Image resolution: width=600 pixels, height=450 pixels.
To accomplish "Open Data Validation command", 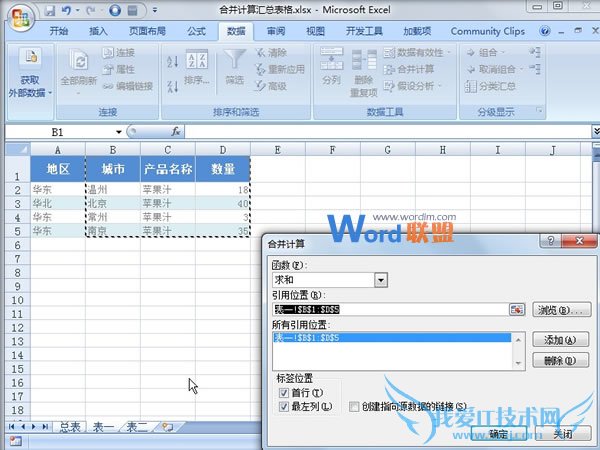I will click(417, 52).
